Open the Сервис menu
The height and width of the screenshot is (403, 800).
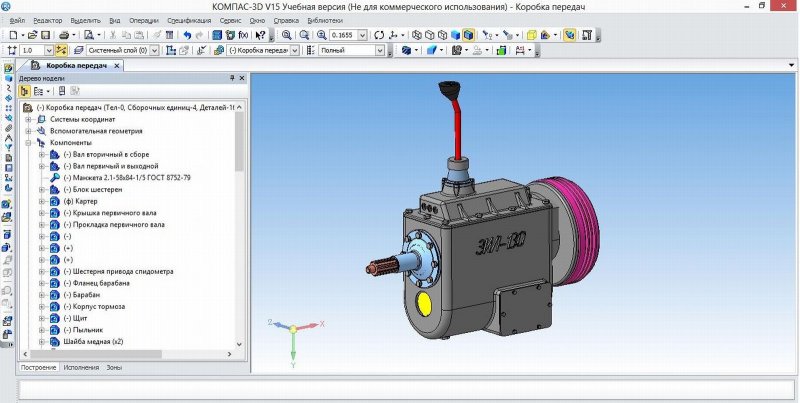230,21
